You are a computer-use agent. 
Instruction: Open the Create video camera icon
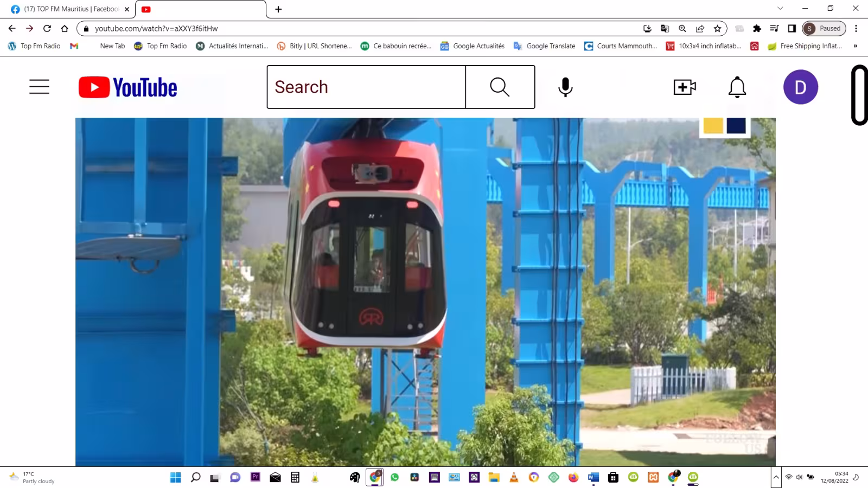pos(685,87)
